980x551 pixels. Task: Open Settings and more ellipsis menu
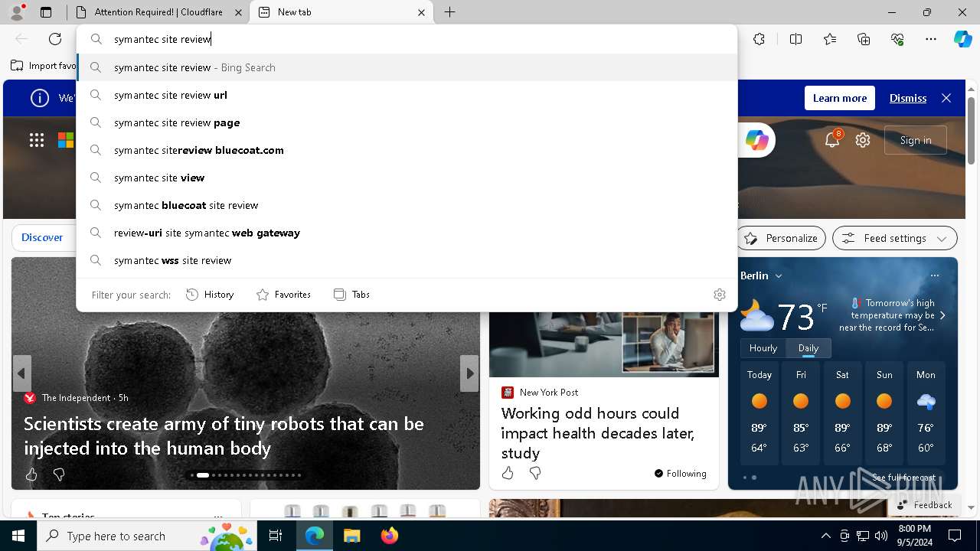pyautogui.click(x=931, y=39)
